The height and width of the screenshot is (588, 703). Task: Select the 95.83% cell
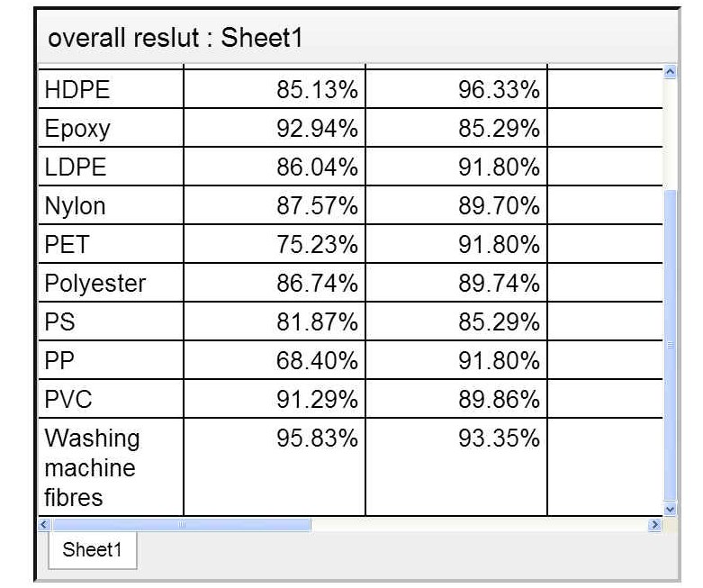tap(275, 467)
